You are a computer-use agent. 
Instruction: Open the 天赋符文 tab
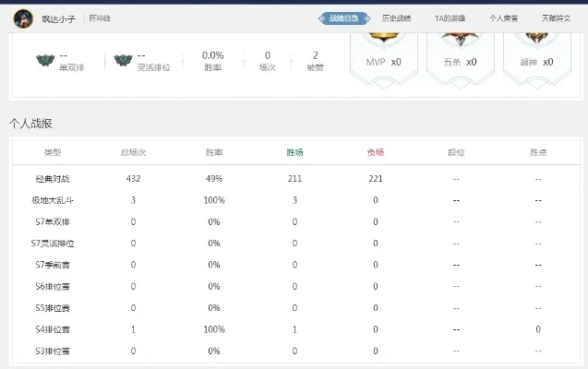pos(556,18)
